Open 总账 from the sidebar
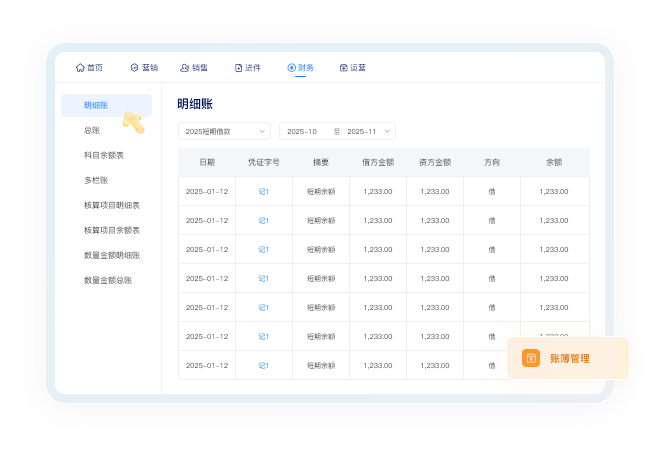Screen dimensions: 660x452 click(92, 130)
